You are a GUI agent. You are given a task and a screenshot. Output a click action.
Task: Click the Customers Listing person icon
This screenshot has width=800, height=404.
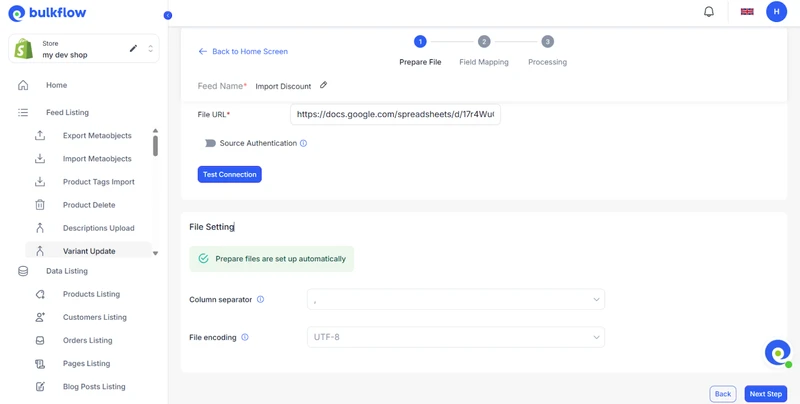[x=40, y=317]
